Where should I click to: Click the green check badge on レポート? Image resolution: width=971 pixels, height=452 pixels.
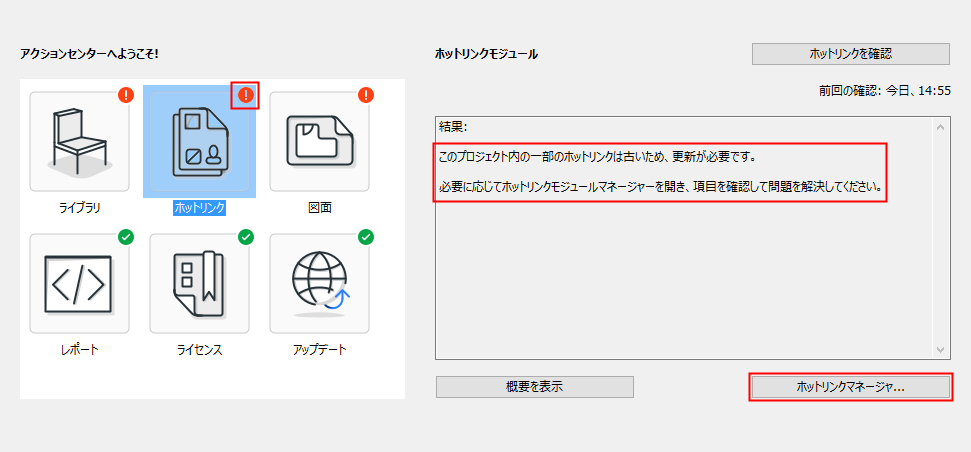tap(126, 237)
